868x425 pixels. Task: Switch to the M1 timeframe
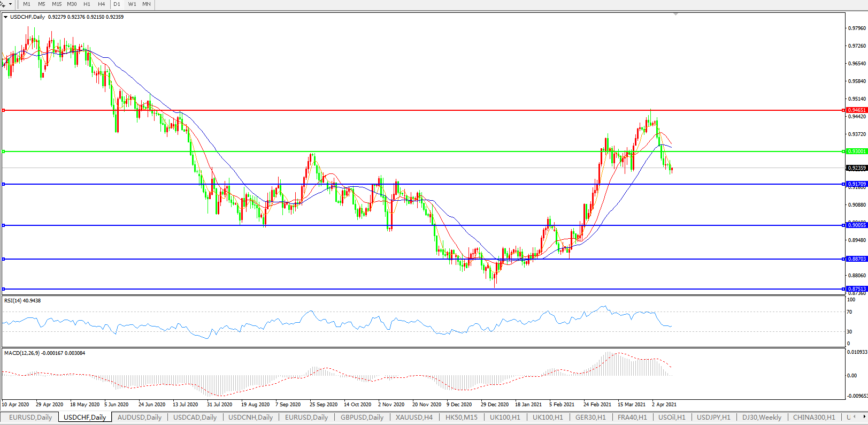[x=27, y=4]
